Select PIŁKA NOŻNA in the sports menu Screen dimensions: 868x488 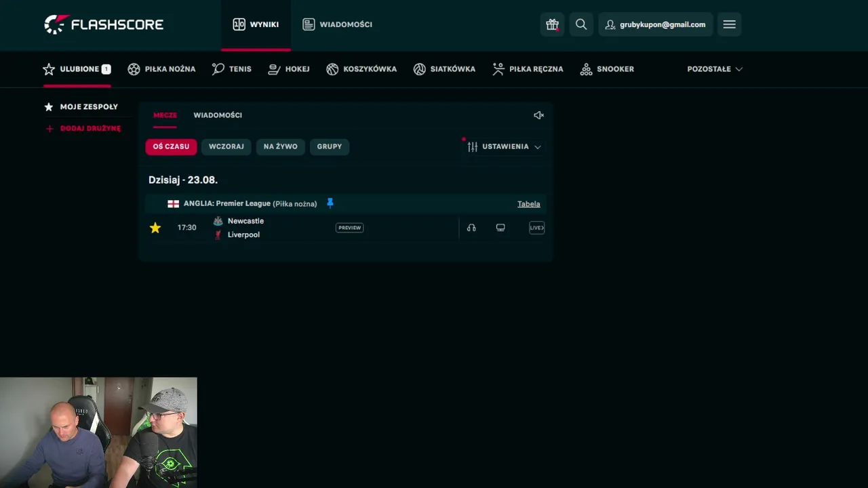click(161, 69)
